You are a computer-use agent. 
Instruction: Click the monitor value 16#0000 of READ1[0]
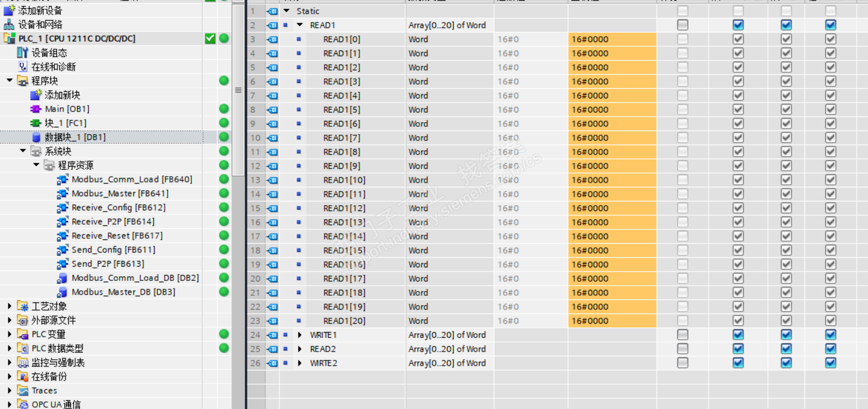[x=612, y=39]
